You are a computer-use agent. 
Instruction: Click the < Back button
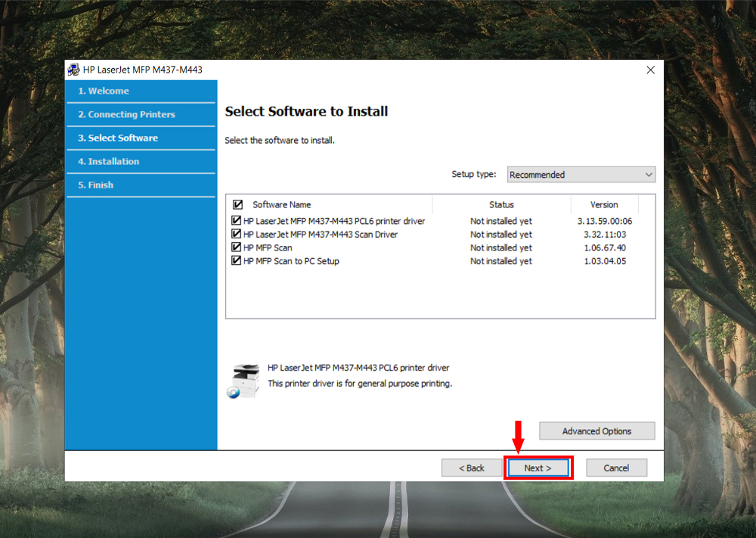coord(472,468)
